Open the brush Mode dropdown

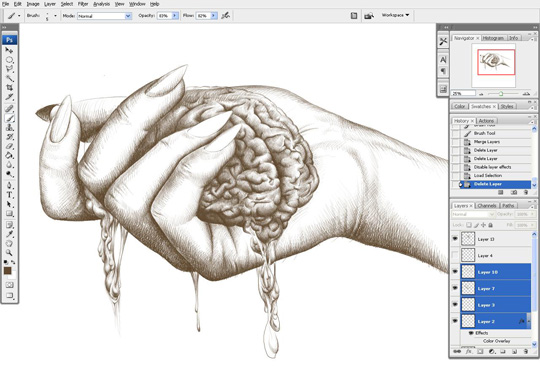point(104,16)
